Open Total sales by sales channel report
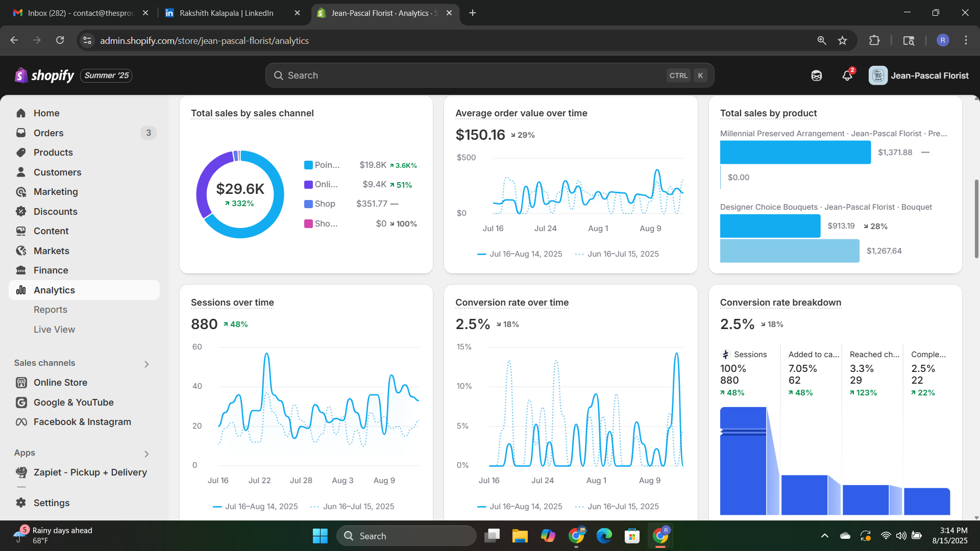 252,113
